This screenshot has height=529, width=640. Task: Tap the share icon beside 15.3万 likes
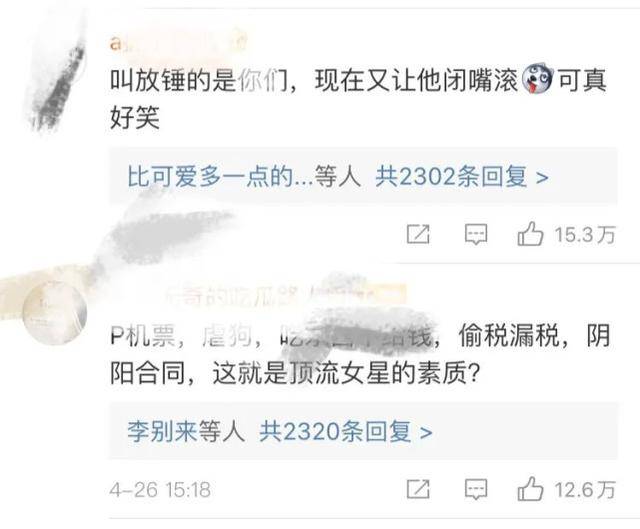(x=418, y=234)
